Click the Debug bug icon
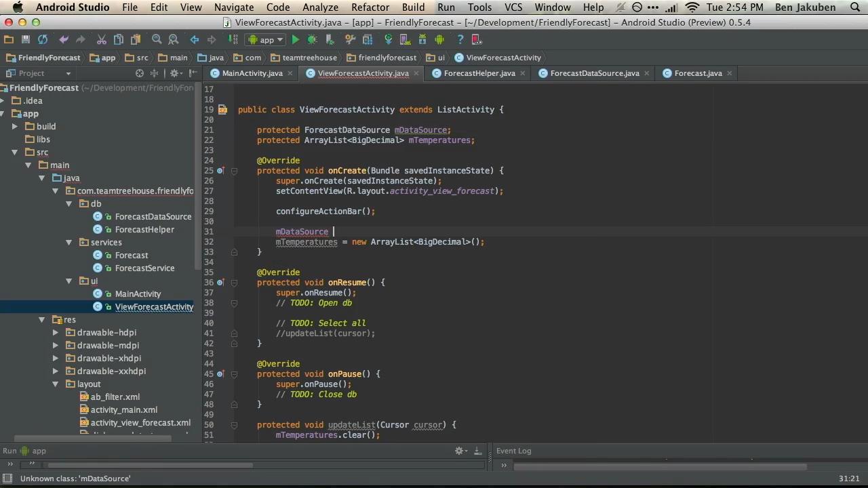The height and width of the screenshot is (488, 868). 313,40
